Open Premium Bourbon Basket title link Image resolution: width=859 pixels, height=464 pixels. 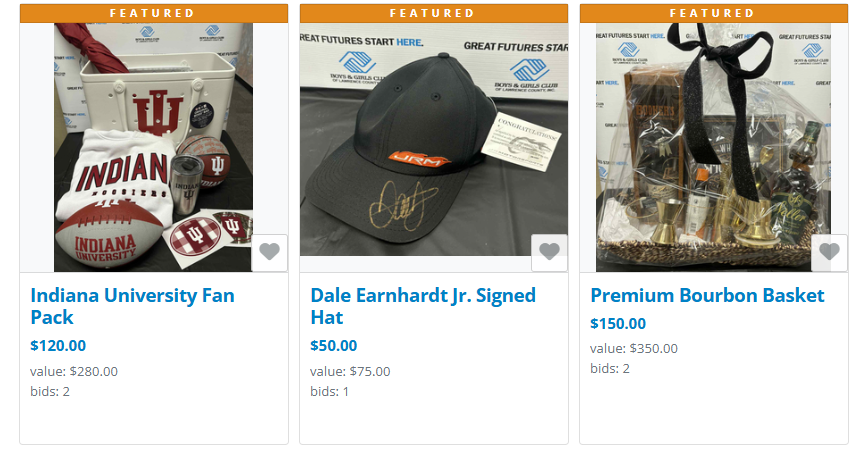pyautogui.click(x=707, y=296)
